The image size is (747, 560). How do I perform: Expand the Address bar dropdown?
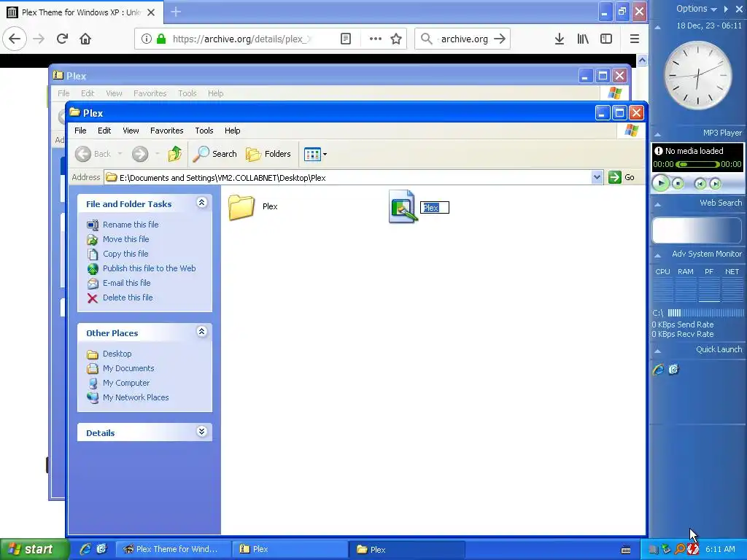point(597,178)
